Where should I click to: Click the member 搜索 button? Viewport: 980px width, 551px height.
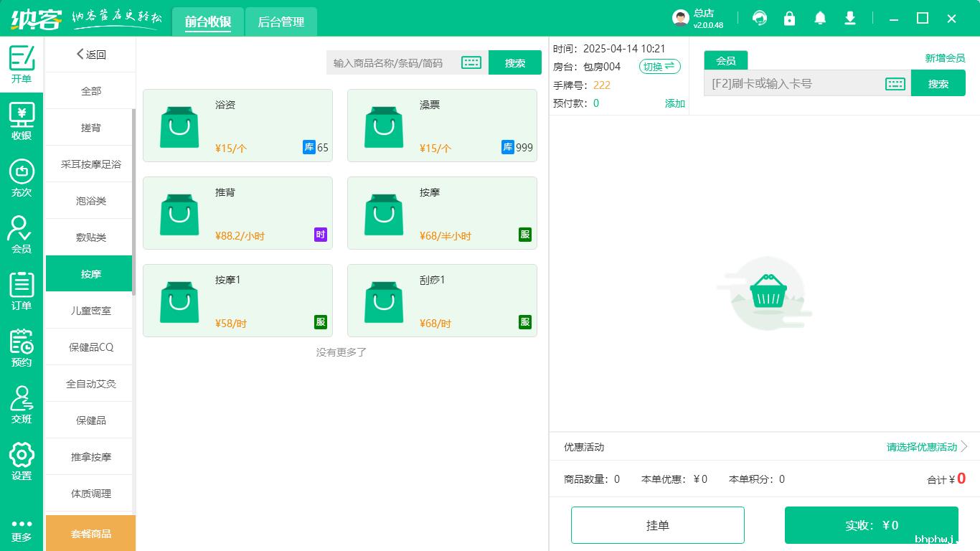tap(938, 83)
